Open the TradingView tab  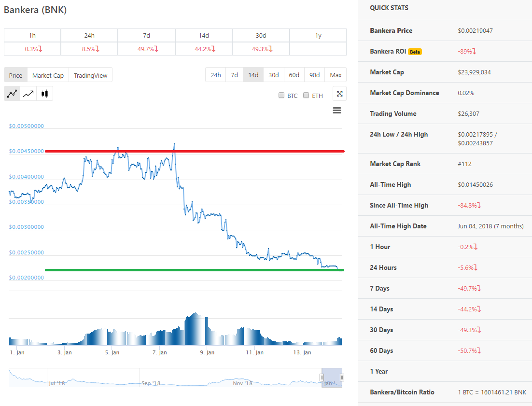tap(91, 75)
